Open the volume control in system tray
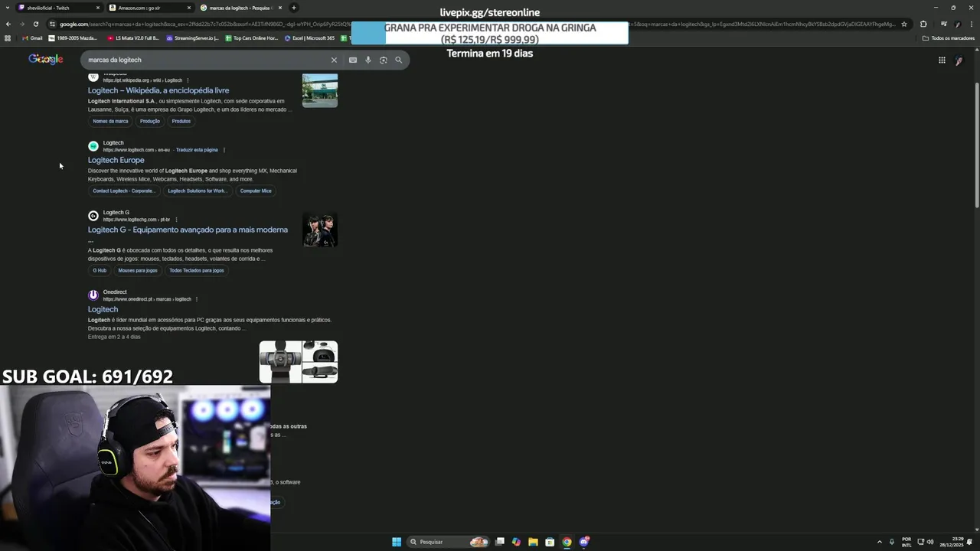 tap(930, 542)
